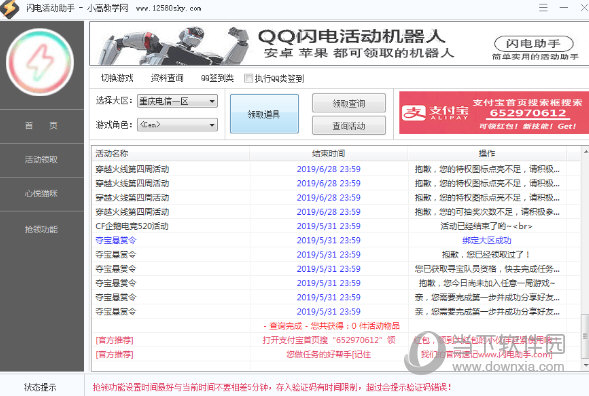Open 首页 in the sidebar
Screen dimensions: 589x396
coord(41,126)
